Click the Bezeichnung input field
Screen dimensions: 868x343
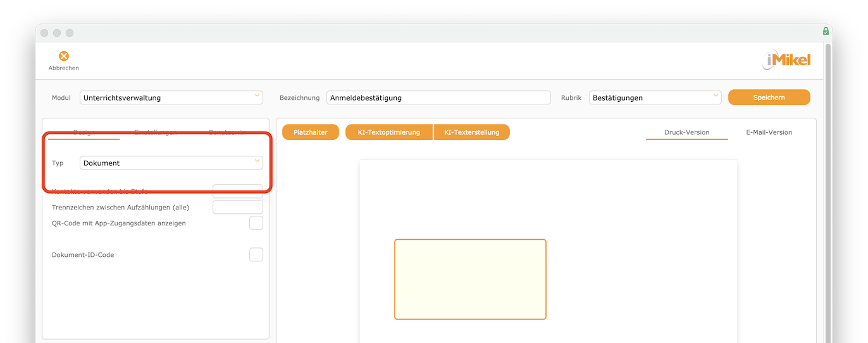438,97
